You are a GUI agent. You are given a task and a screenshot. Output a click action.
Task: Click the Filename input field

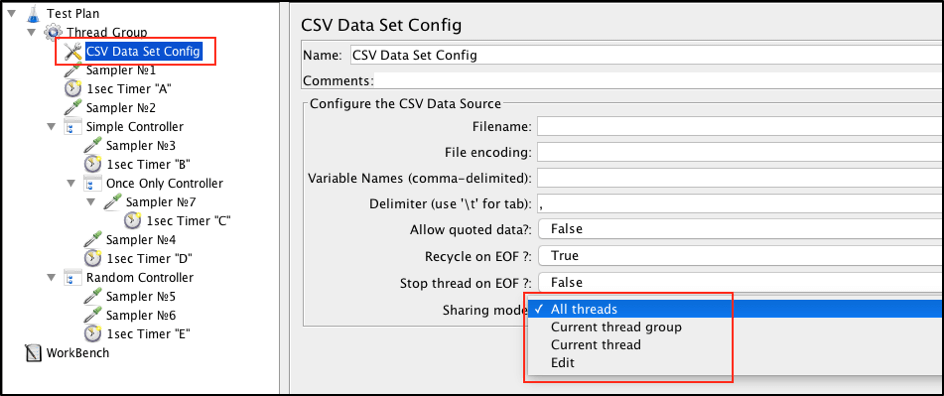741,127
